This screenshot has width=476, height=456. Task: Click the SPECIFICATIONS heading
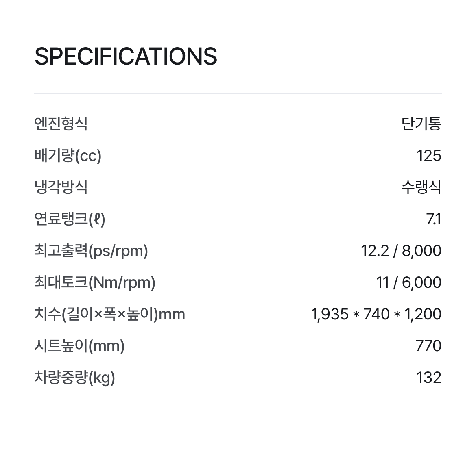[x=126, y=56]
